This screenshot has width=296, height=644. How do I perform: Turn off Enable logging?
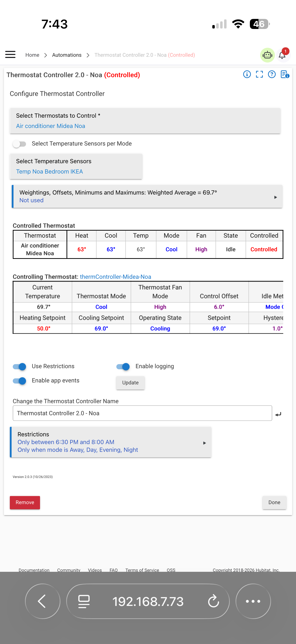pos(123,366)
